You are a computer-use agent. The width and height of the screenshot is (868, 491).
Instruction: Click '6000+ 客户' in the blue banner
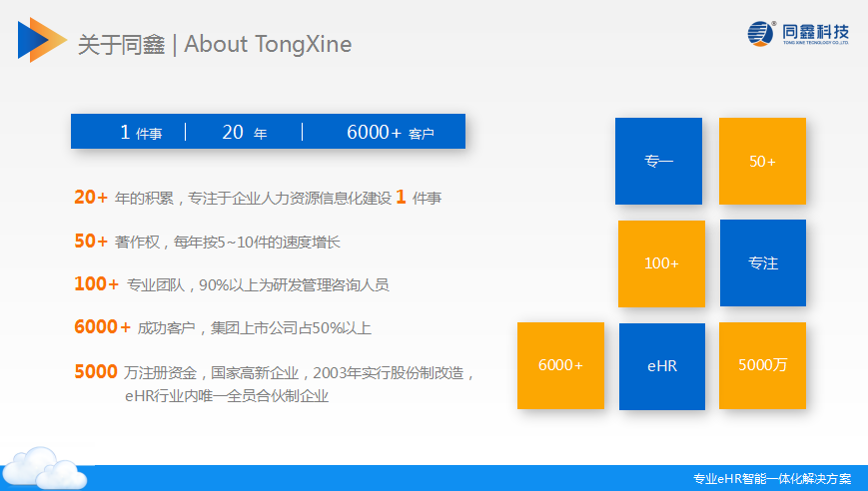pos(391,133)
